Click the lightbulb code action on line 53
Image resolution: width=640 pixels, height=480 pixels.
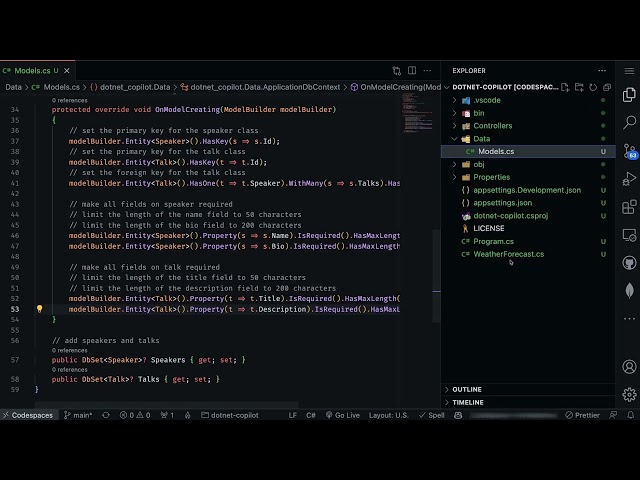pos(40,309)
